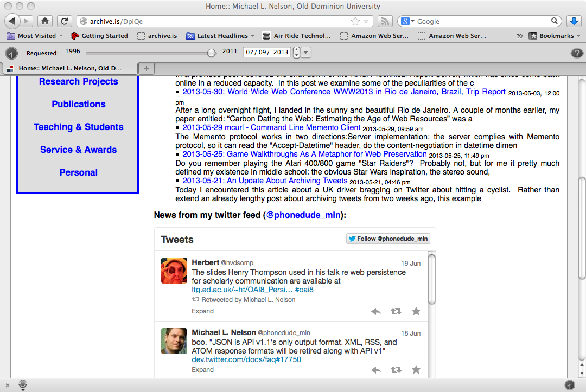The image size is (586, 392).
Task: Open the Getting Started bookmark
Action: (x=99, y=36)
